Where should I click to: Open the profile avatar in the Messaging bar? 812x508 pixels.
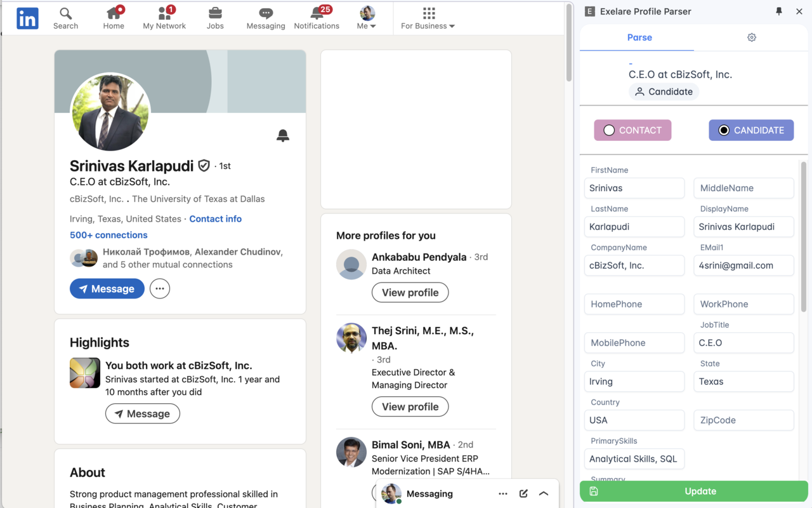pos(391,493)
